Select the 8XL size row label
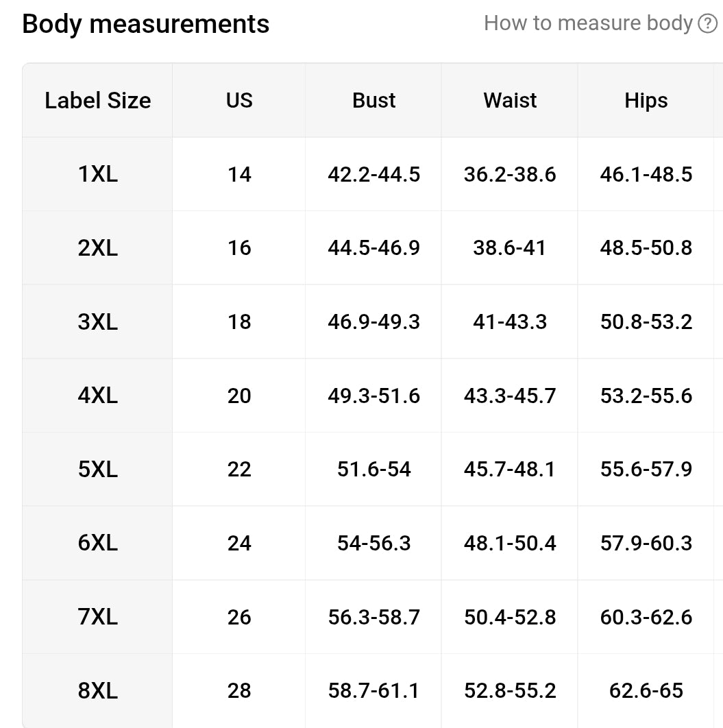 tap(98, 690)
